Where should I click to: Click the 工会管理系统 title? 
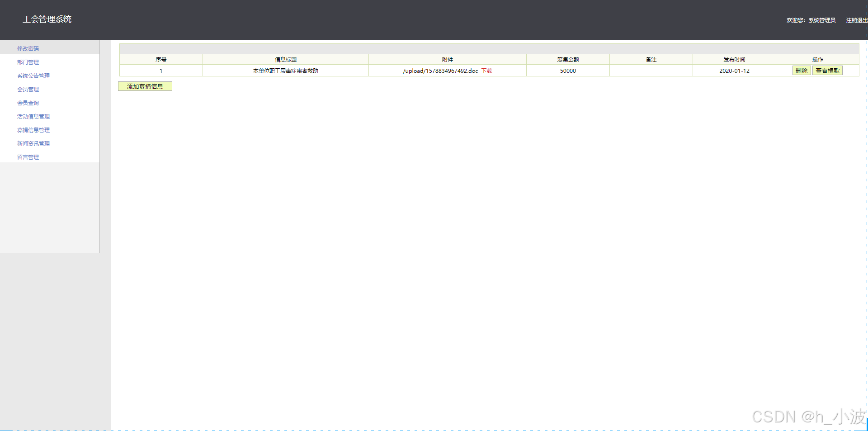click(47, 19)
